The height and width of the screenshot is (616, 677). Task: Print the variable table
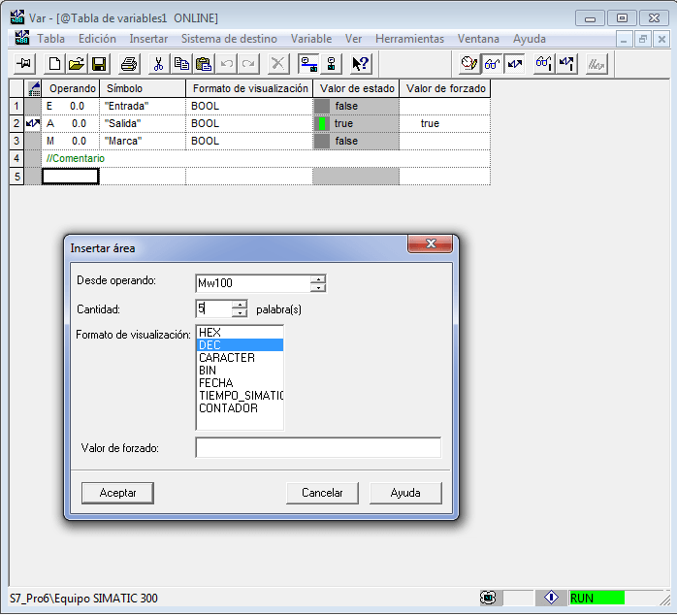point(129,64)
